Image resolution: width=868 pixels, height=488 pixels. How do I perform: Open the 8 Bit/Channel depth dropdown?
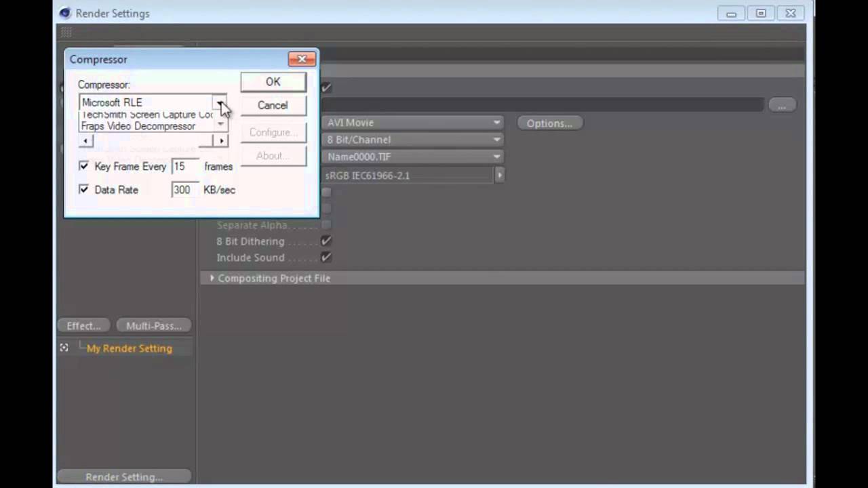pyautogui.click(x=413, y=140)
